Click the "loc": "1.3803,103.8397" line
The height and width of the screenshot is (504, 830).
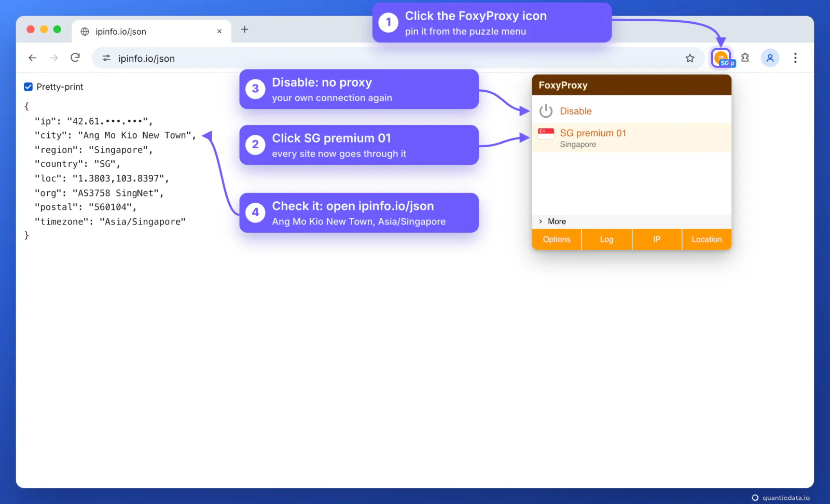coord(102,178)
